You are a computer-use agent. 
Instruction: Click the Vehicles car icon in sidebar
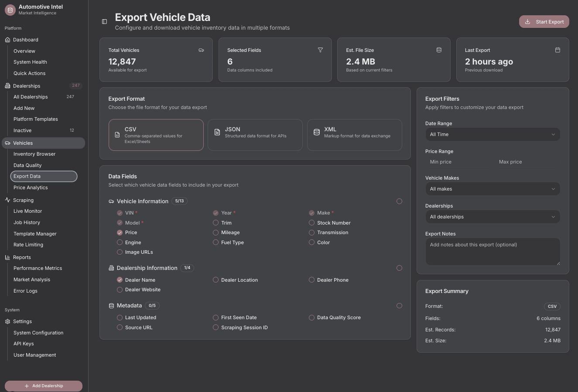[x=7, y=143]
